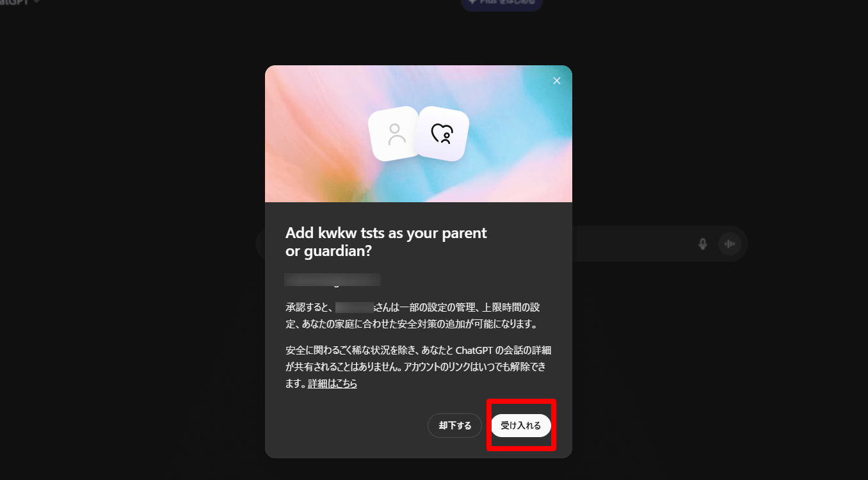Open the 詳細はこちら details link
Screen dimensions: 868x480
[x=332, y=384]
